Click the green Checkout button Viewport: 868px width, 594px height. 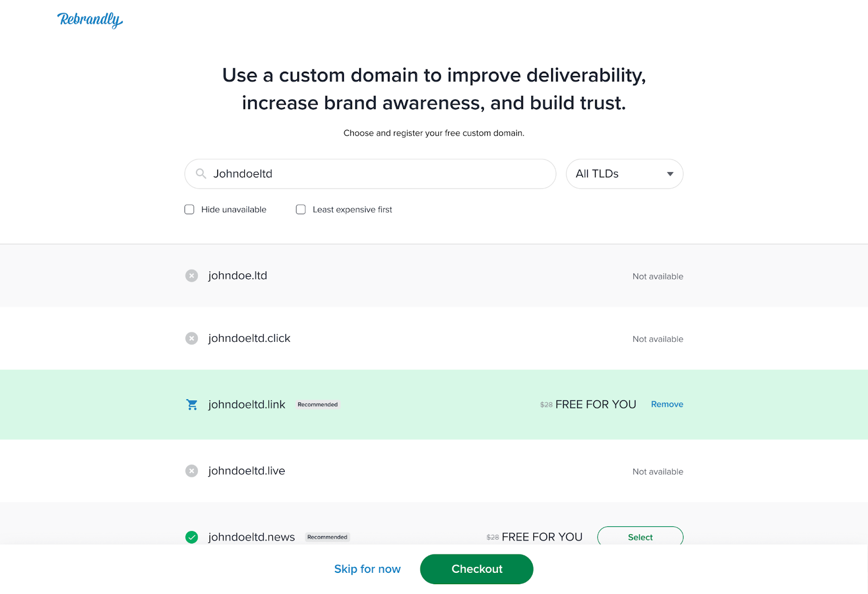pyautogui.click(x=477, y=569)
